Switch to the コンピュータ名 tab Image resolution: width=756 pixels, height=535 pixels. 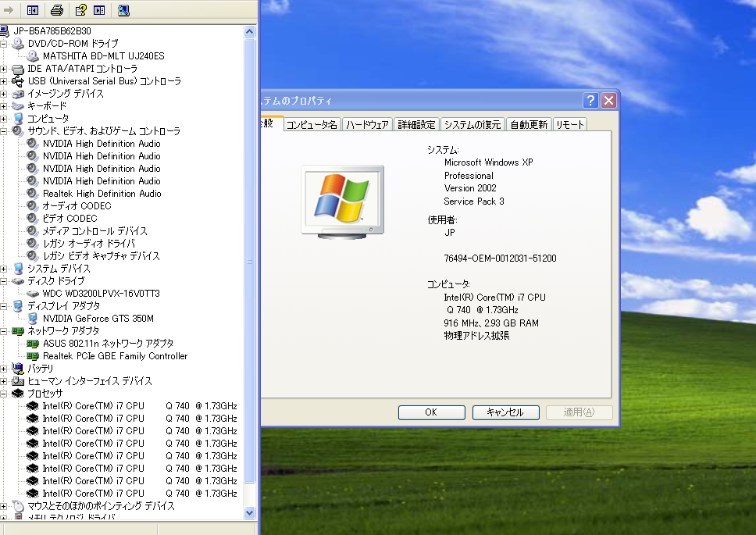coord(312,125)
